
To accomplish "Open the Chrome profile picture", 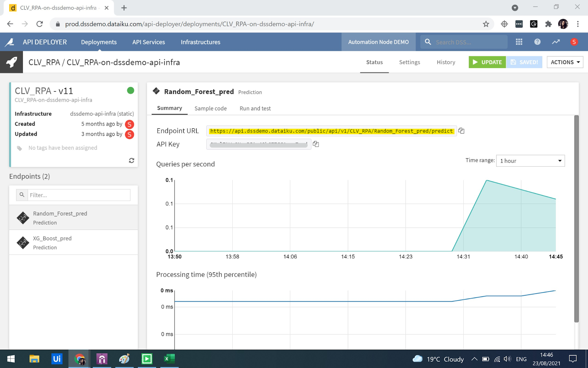I will 563,24.
